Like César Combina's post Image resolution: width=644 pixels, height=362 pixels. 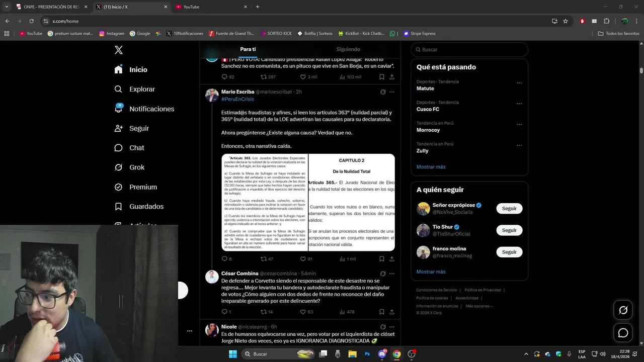[306, 312]
